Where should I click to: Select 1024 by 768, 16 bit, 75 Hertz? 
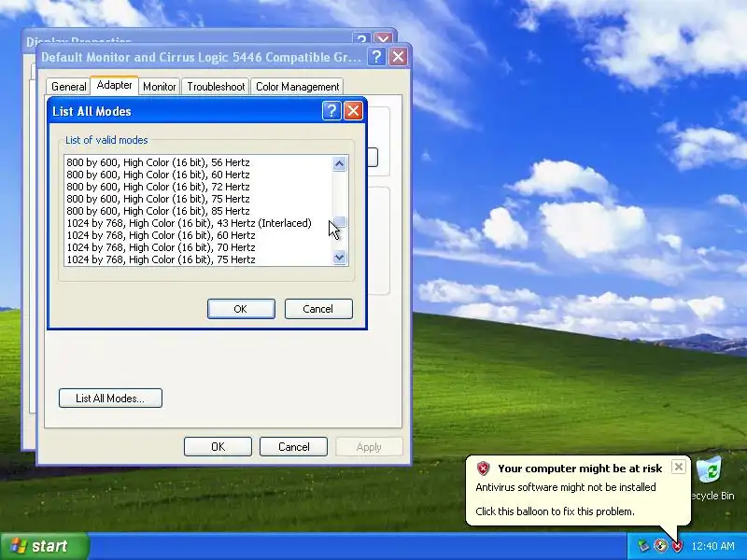[x=198, y=259]
